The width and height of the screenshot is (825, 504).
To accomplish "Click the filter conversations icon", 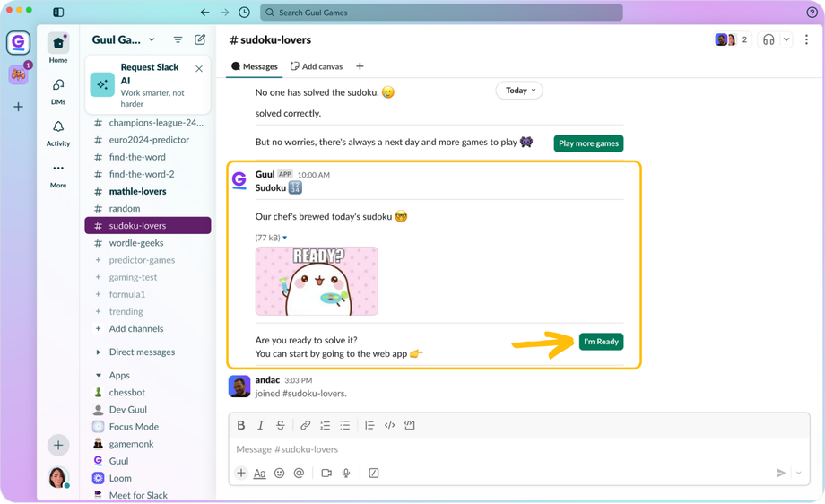I will [x=178, y=39].
